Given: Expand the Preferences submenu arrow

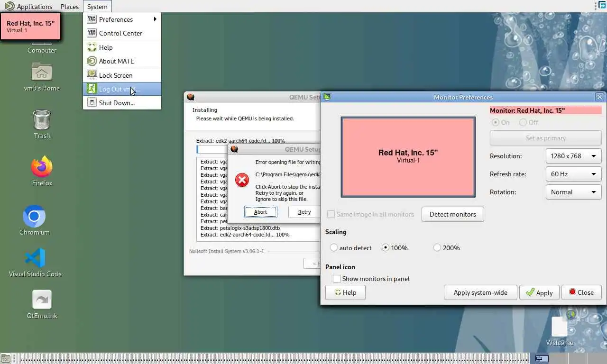Looking at the screenshot, I should pyautogui.click(x=155, y=19).
